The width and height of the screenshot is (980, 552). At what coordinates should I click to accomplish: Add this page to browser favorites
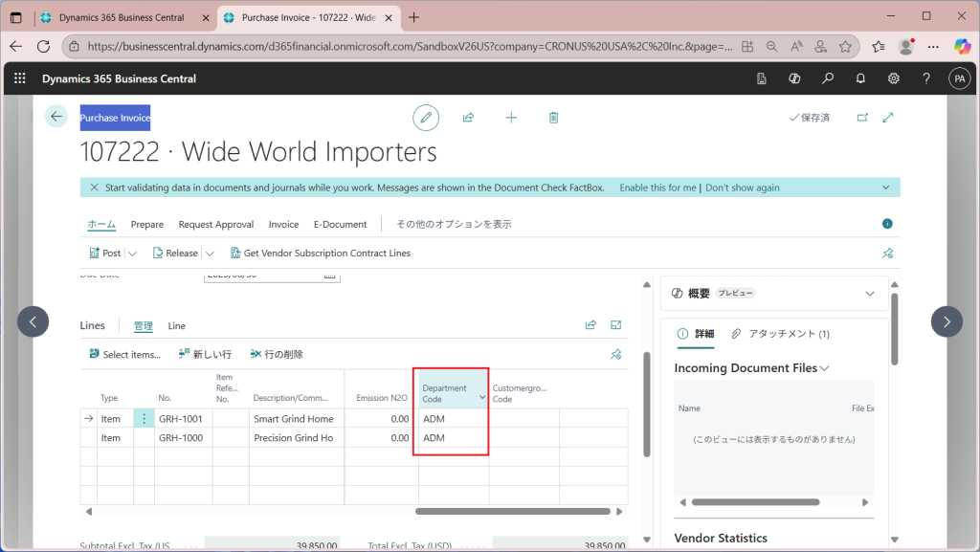click(x=846, y=46)
